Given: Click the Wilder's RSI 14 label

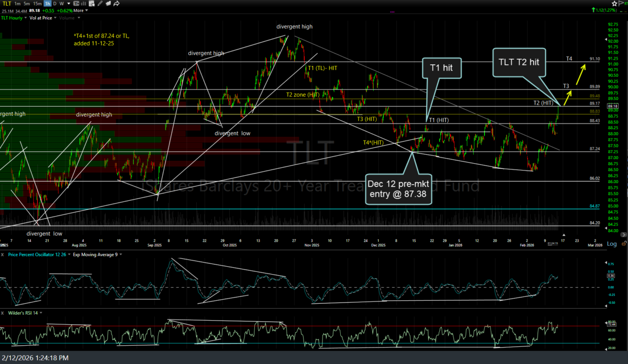Looking at the screenshot, I should [23, 312].
